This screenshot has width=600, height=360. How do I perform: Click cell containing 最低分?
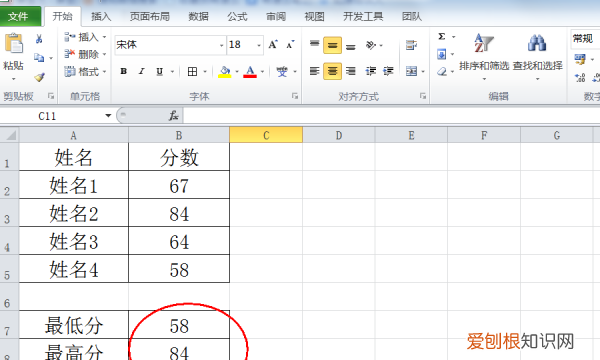74,325
